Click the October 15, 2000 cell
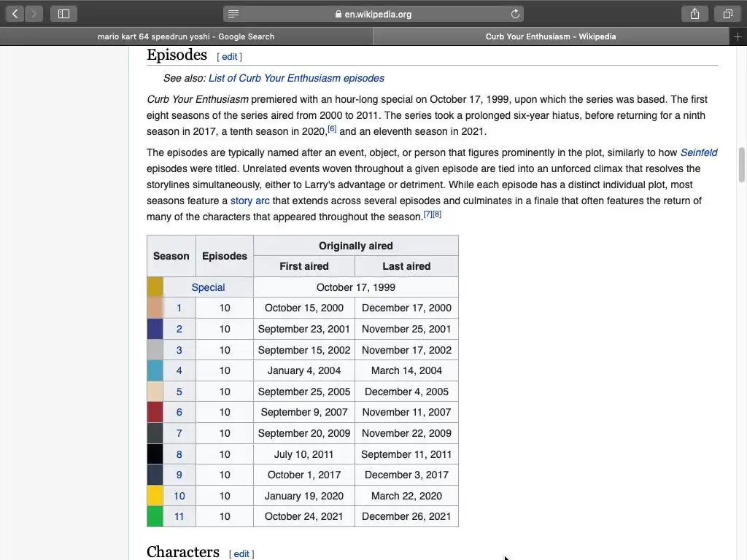Screen dimensions: 747x560 point(304,308)
